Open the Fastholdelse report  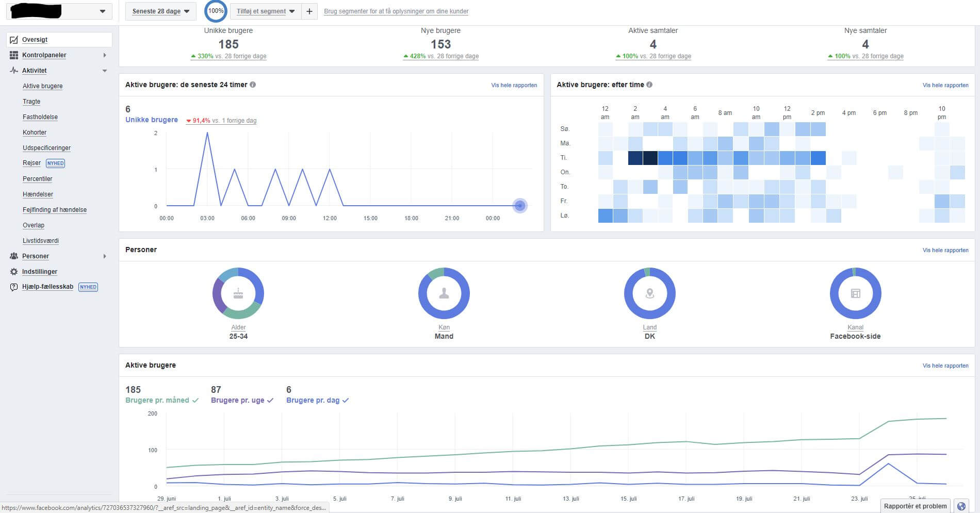(40, 117)
